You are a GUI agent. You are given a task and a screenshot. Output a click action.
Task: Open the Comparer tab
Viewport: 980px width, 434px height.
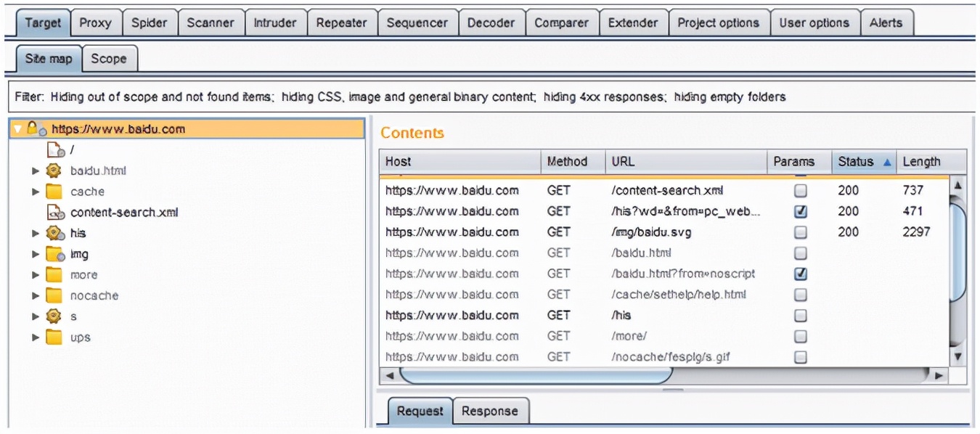pos(561,22)
